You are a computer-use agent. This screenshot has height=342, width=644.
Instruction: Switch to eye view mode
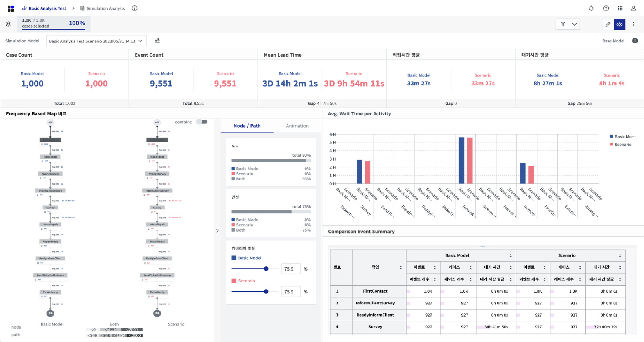(619, 24)
